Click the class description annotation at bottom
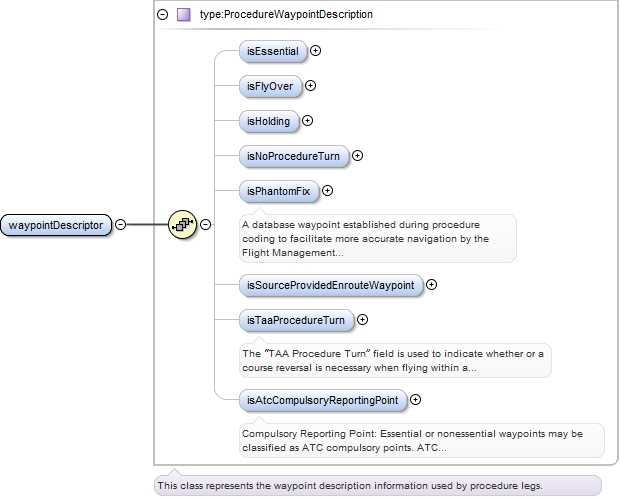Screen dimensions: 620x499 point(376,485)
